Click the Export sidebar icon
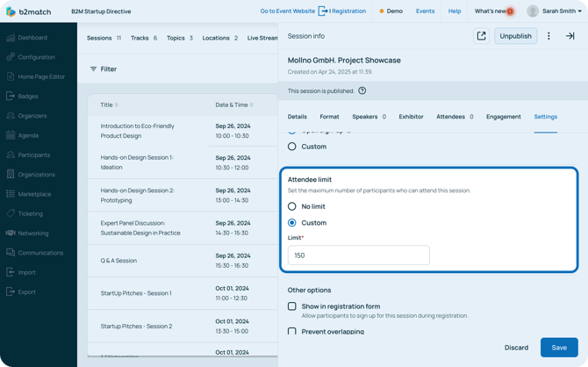 [x=11, y=291]
